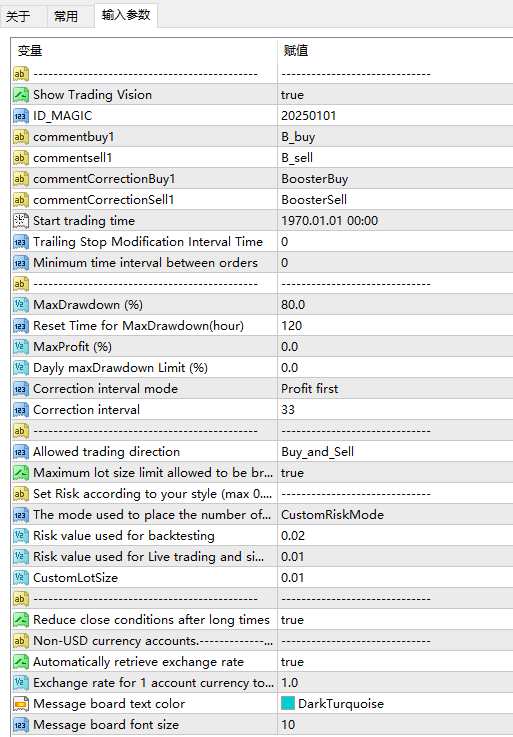
Task: Click the double icon beside MaxDrawdown (%)
Action: (21, 305)
